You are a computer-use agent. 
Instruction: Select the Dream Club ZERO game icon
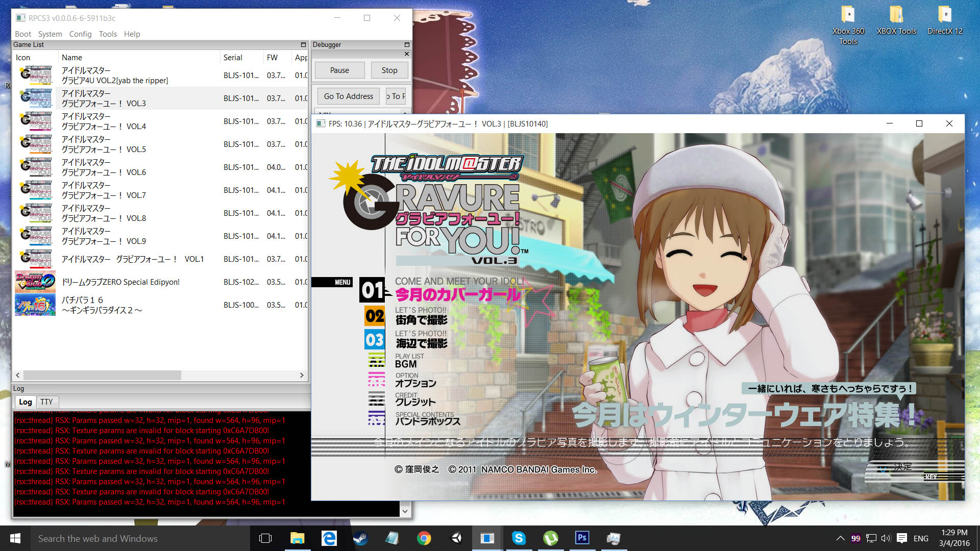(x=35, y=282)
